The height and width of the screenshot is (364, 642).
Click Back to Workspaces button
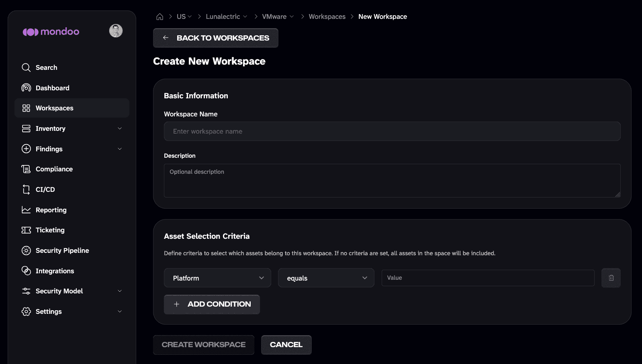216,38
